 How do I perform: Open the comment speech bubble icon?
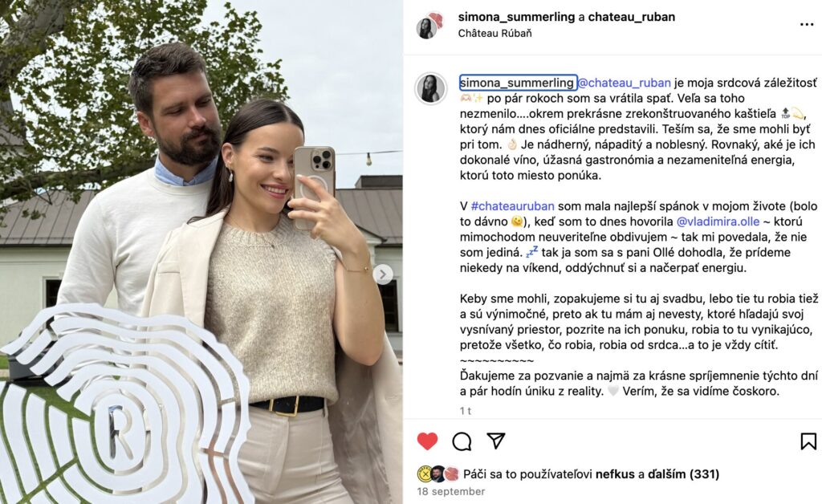462,441
